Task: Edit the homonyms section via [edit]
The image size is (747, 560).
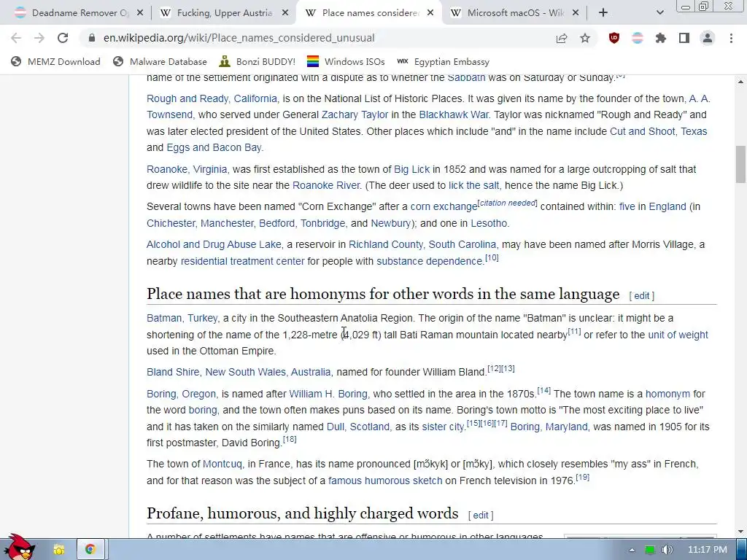Action: coord(642,296)
